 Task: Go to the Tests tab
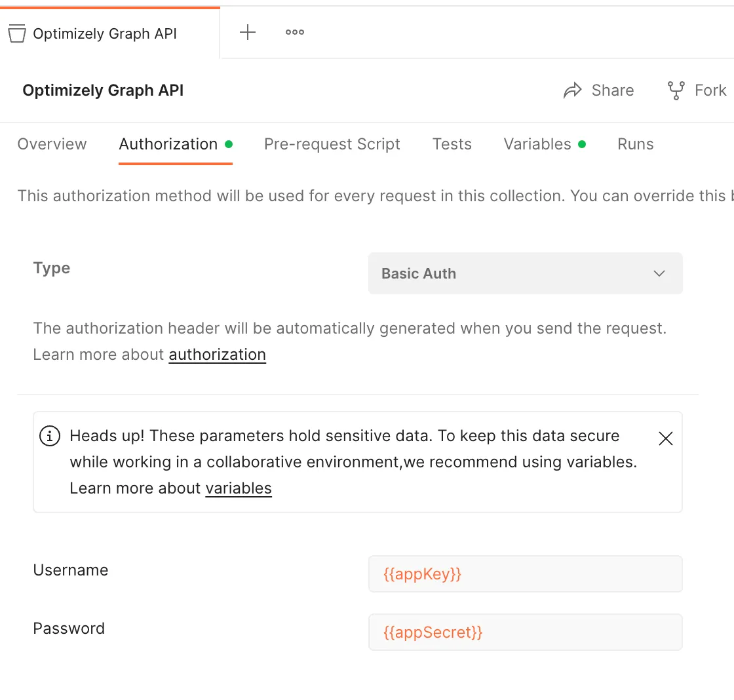click(x=452, y=144)
